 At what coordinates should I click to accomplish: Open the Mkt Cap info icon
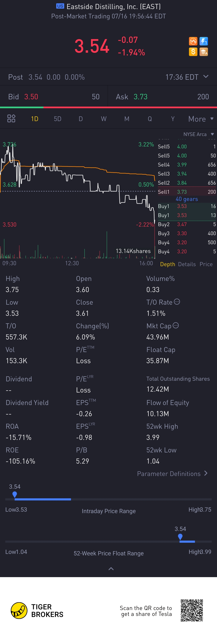(x=176, y=325)
